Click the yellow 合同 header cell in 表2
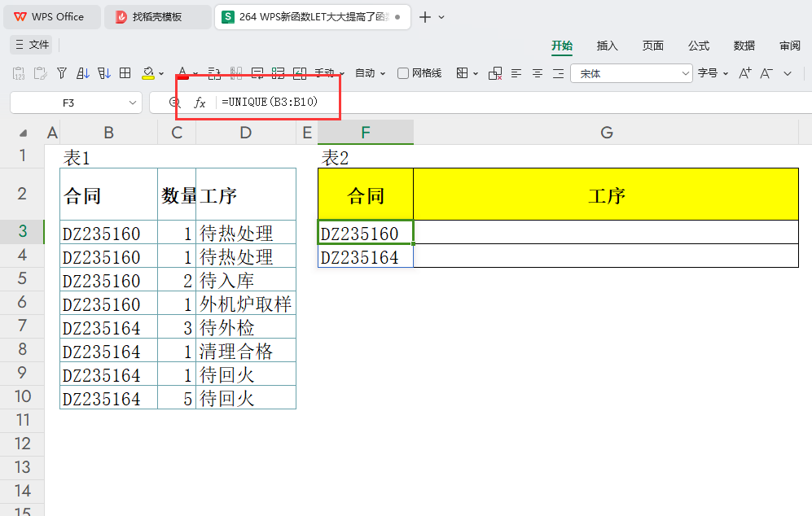 click(x=366, y=195)
